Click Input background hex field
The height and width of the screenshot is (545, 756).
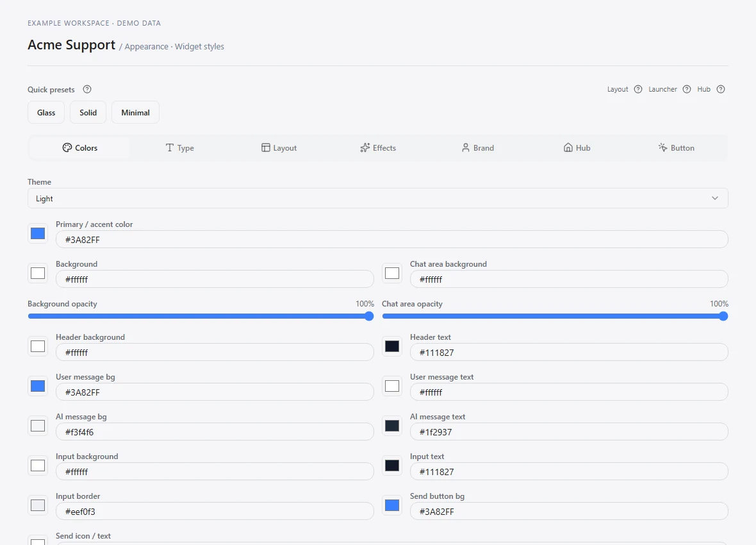[215, 472]
